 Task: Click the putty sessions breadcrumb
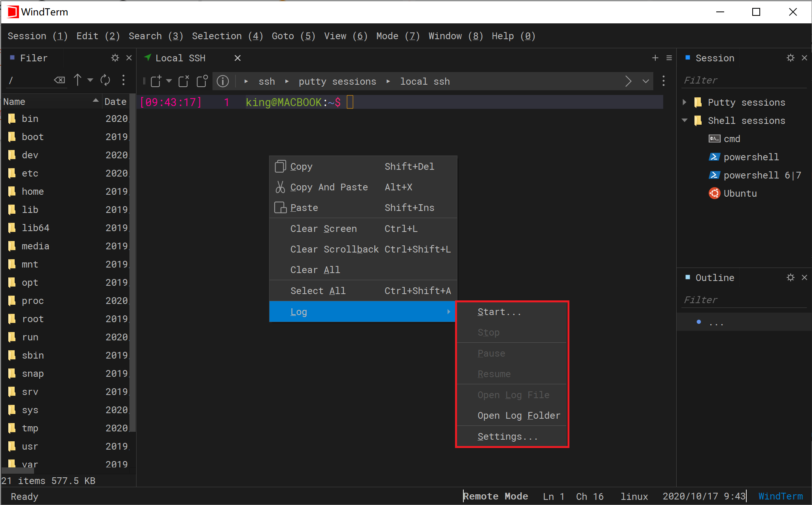click(337, 82)
